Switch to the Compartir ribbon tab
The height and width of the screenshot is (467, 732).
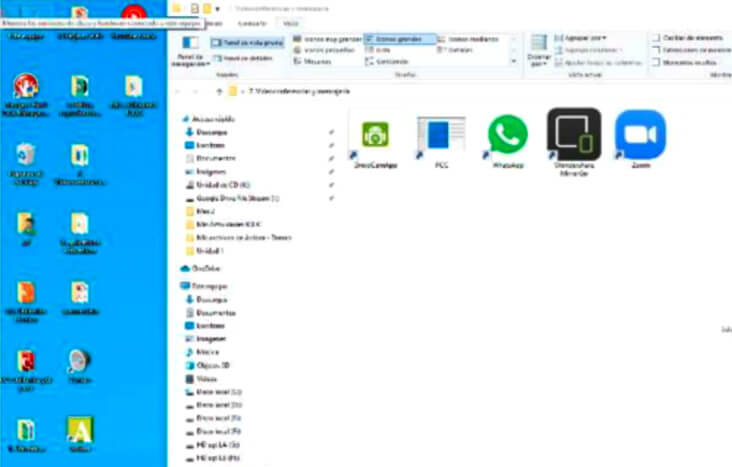253,23
